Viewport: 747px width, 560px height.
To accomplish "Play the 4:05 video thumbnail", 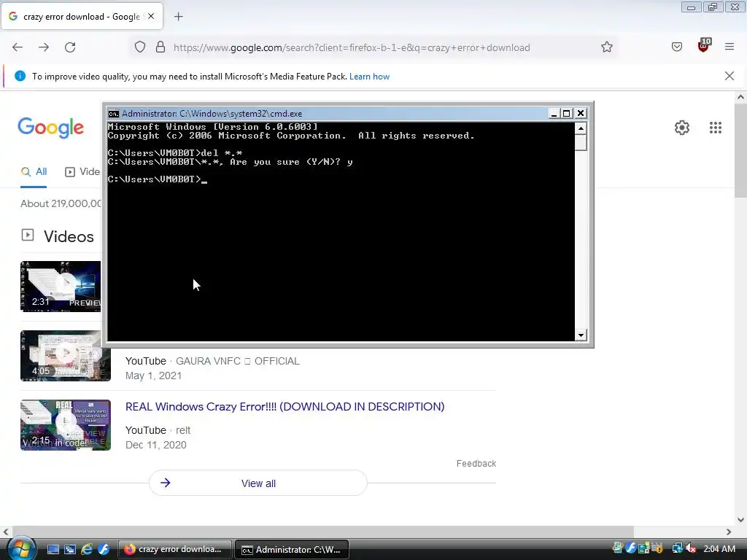I will [65, 356].
